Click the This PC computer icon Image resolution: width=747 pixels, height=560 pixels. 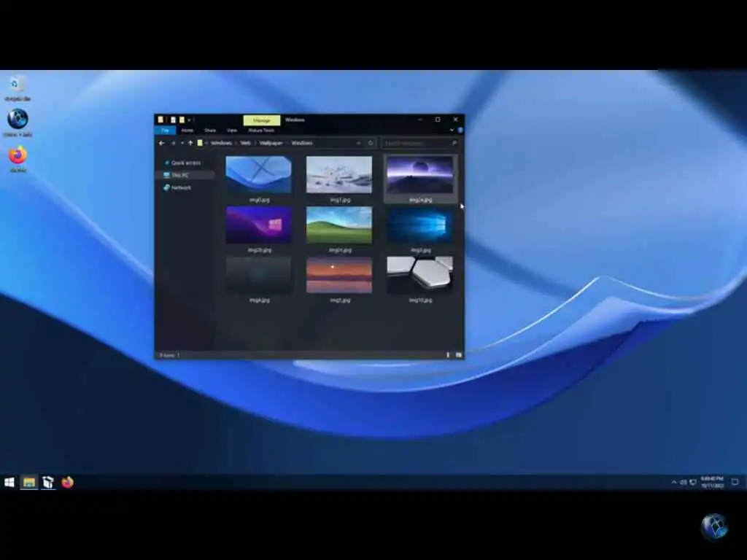click(x=166, y=175)
